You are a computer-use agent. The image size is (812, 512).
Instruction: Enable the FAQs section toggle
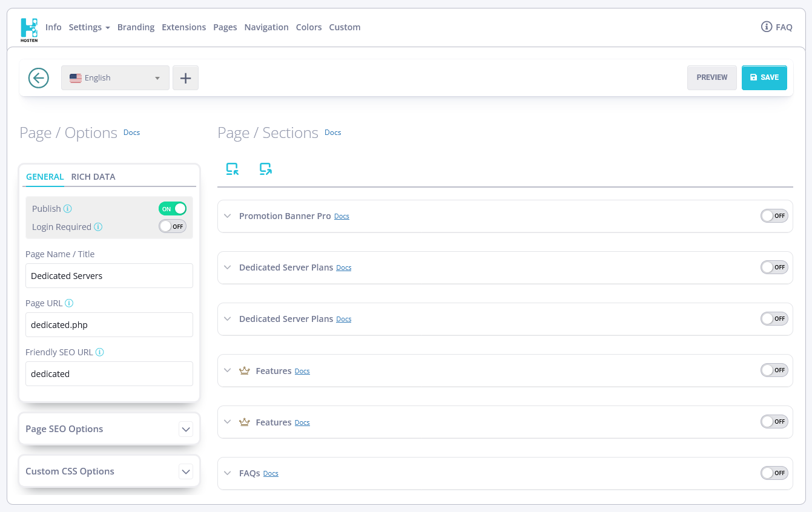click(x=774, y=473)
